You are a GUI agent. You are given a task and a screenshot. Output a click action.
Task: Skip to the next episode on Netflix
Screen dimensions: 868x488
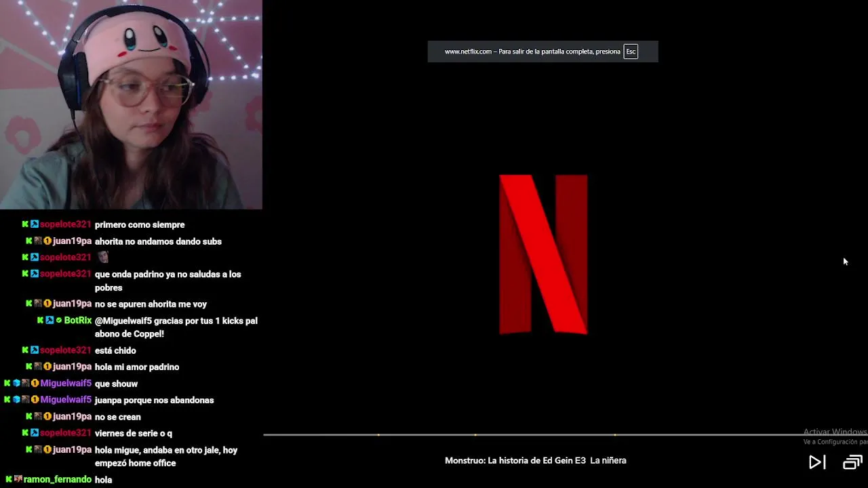(x=817, y=462)
